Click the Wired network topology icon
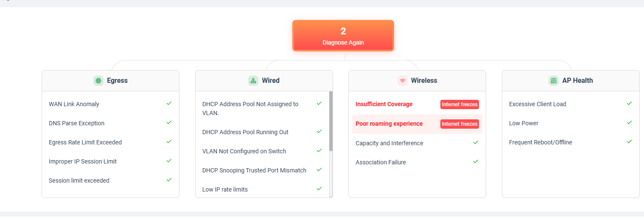 pyautogui.click(x=253, y=81)
